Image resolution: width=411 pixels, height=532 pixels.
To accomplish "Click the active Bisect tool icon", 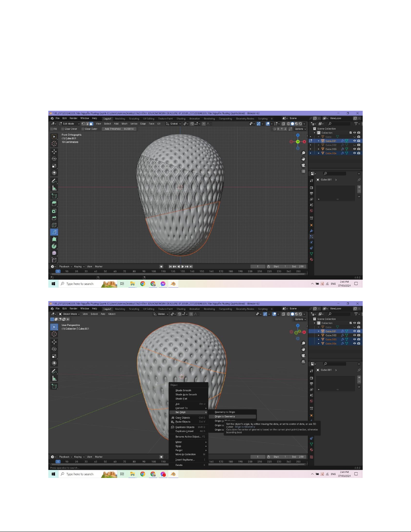I will 54,232.
